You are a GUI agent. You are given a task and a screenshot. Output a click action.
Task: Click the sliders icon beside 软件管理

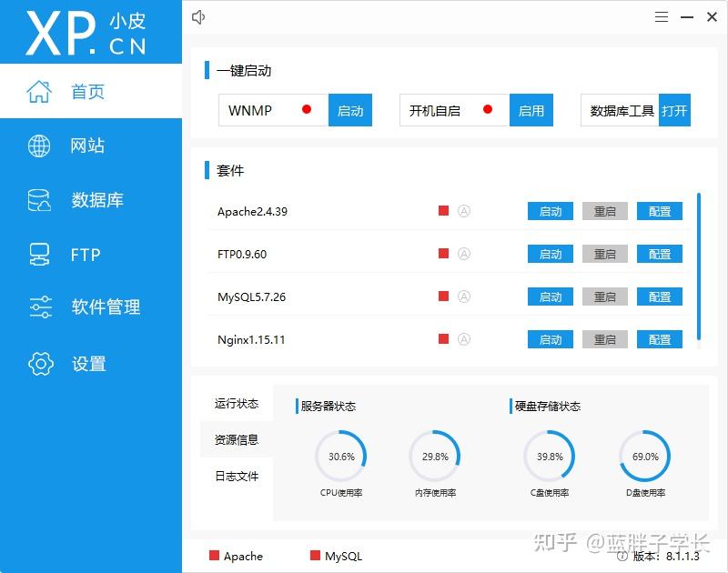[40, 307]
